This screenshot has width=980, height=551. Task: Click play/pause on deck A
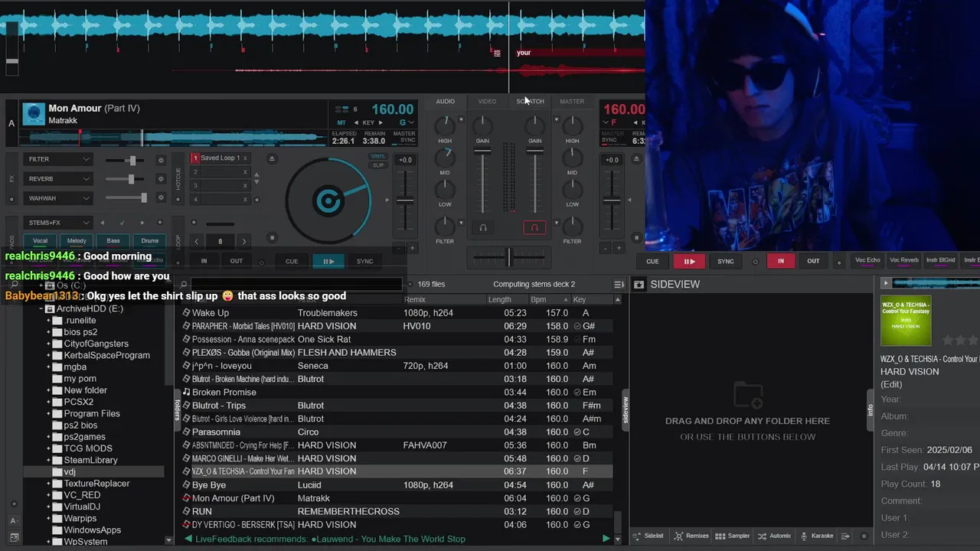point(328,261)
